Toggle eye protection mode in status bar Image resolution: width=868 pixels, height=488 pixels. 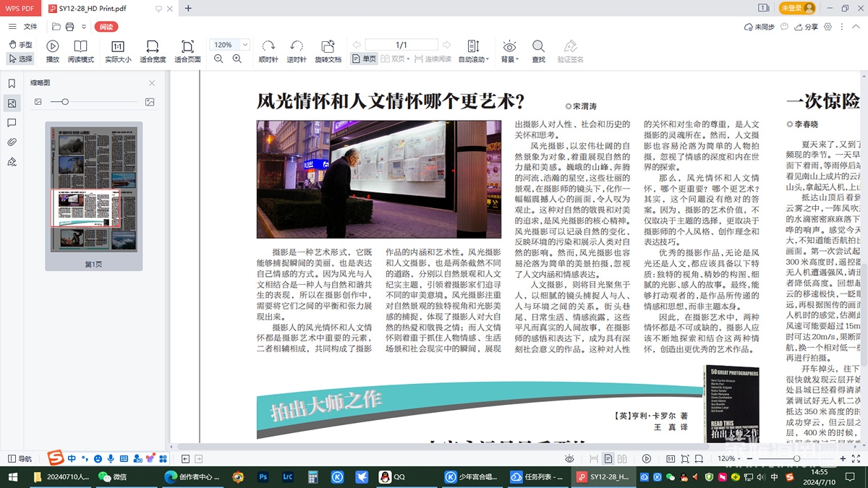[x=570, y=458]
